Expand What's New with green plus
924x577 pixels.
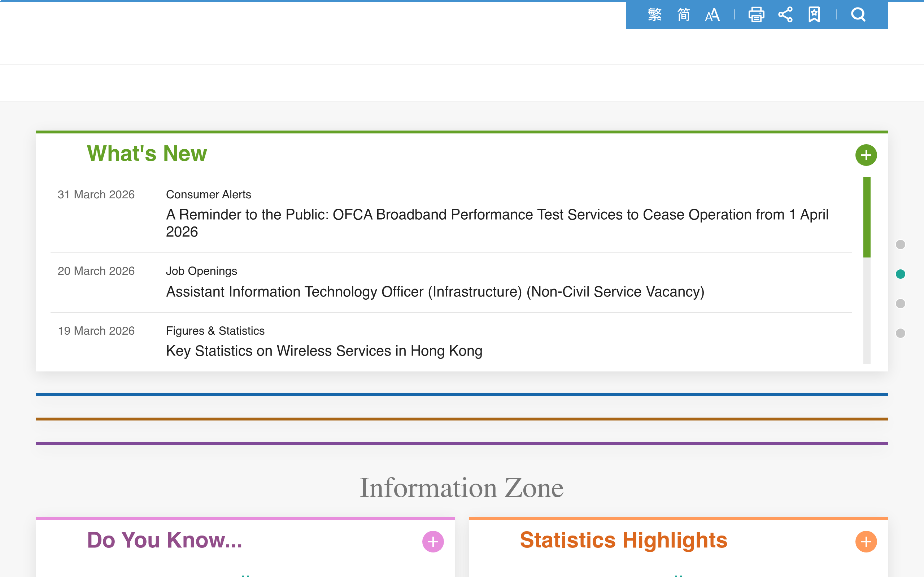click(x=866, y=155)
